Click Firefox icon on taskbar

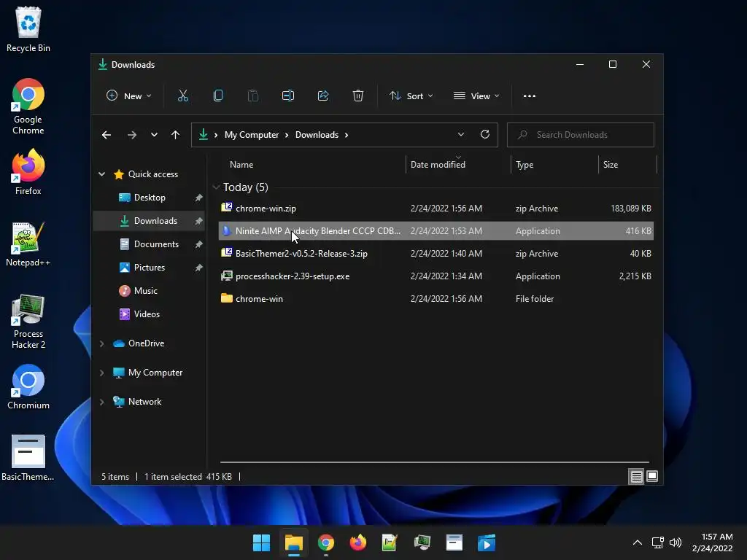[x=357, y=542]
